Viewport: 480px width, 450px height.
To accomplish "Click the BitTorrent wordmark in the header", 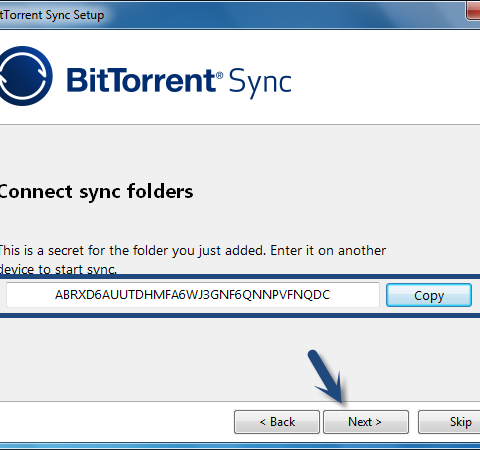I will click(141, 80).
